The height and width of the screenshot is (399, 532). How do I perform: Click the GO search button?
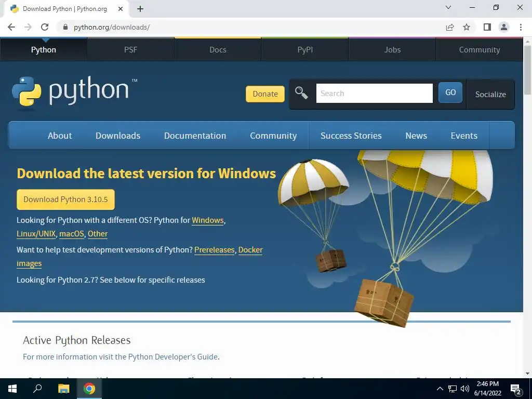(x=450, y=92)
